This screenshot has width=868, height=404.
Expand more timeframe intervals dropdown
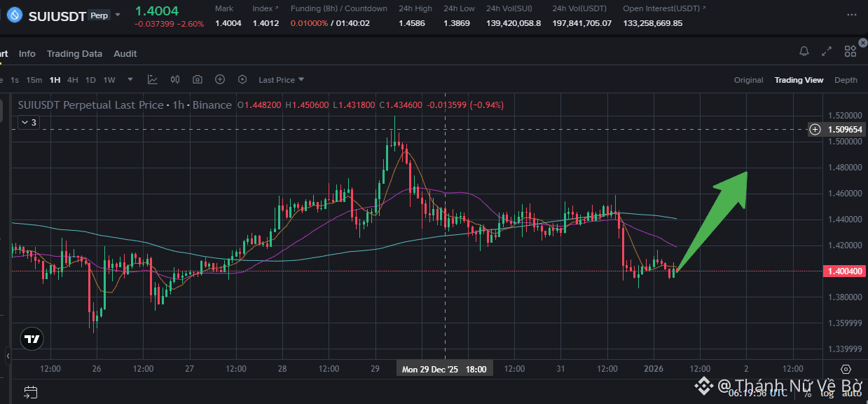point(132,80)
